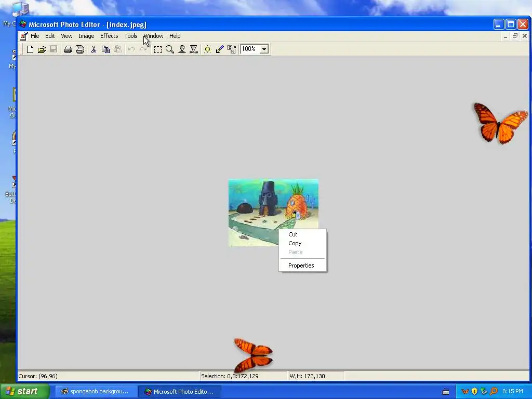Select the Smudge tool icon

182,49
